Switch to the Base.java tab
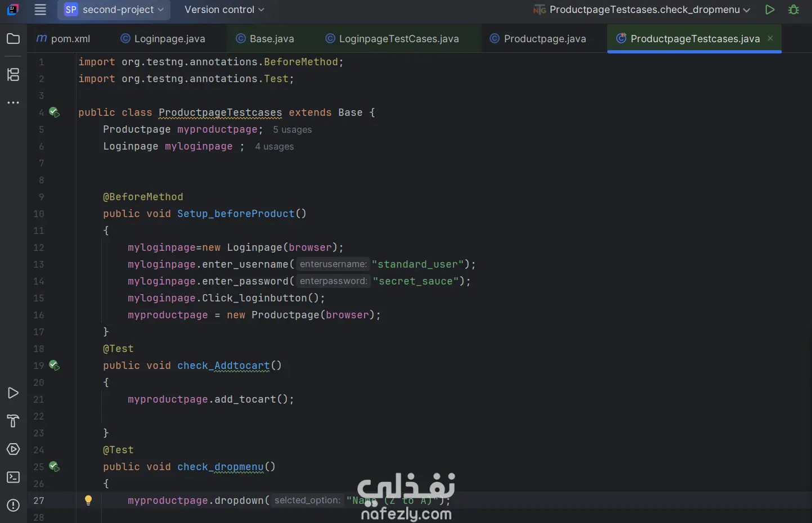Viewport: 812px width, 523px height. point(265,39)
